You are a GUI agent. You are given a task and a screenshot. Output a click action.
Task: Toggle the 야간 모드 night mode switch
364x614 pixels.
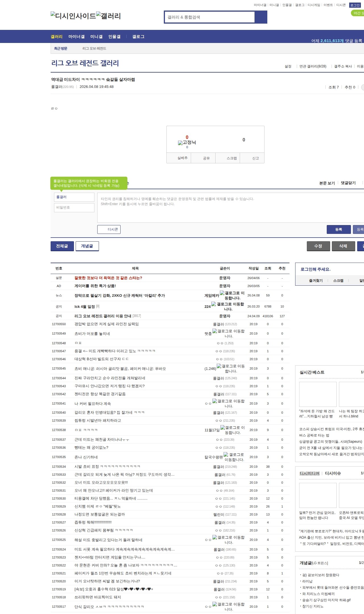click(357, 13)
